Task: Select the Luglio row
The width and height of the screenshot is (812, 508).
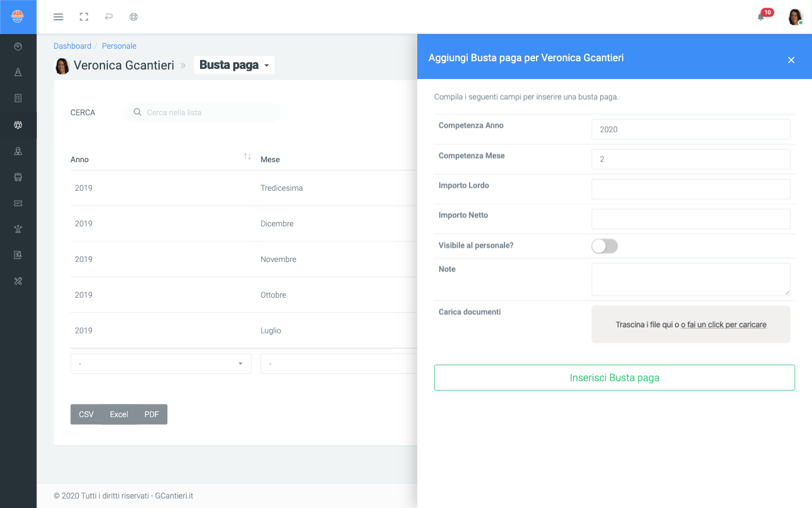Action: [244, 330]
